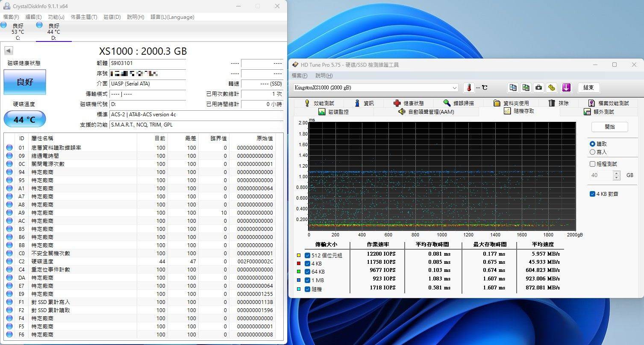Click the back arrow beside XS1000 title
Screen dimensions: 644x345
tap(9, 51)
